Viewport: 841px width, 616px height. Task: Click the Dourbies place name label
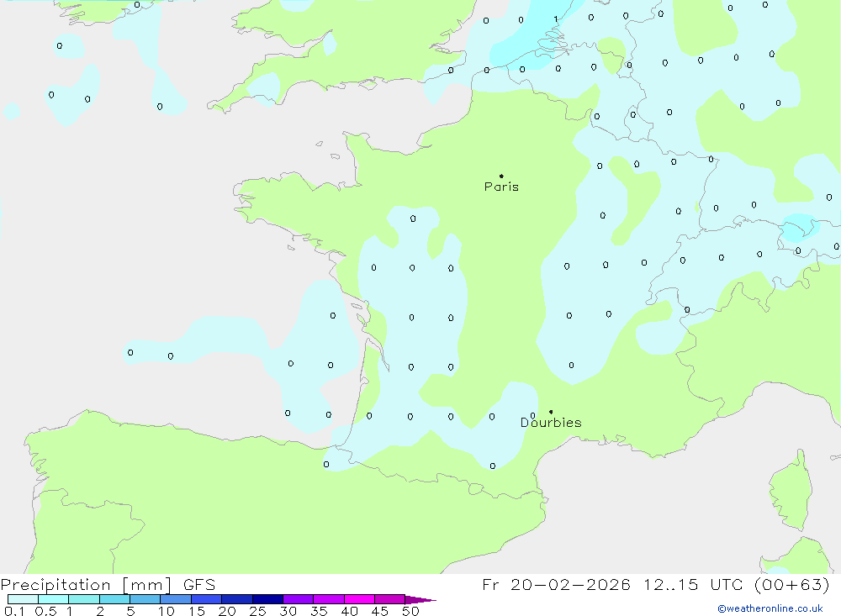pyautogui.click(x=551, y=423)
